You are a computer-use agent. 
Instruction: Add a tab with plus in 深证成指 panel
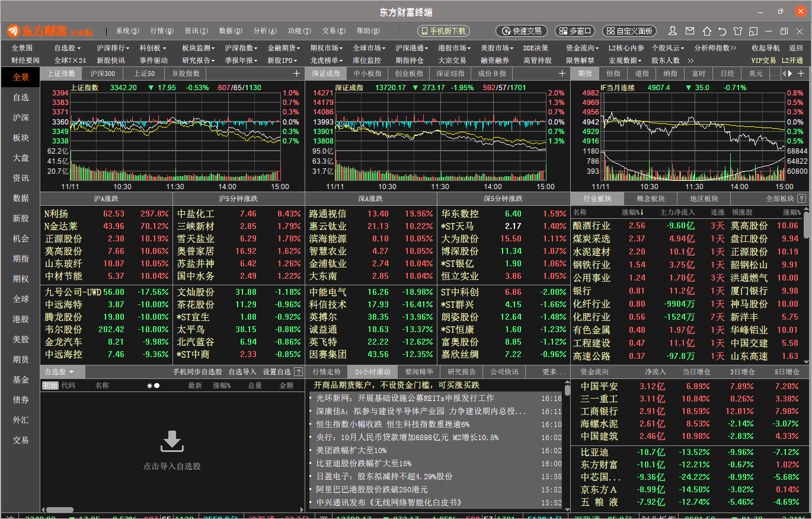[562, 74]
